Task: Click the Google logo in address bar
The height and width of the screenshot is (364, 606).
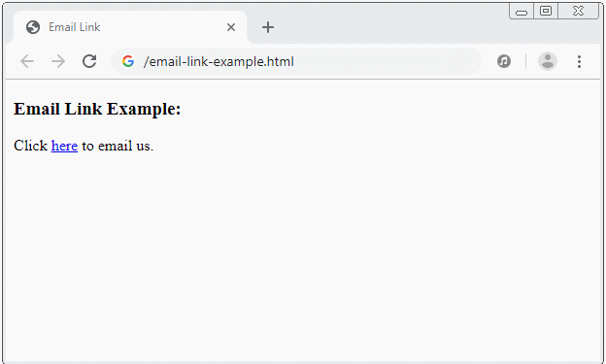Action: [x=128, y=61]
